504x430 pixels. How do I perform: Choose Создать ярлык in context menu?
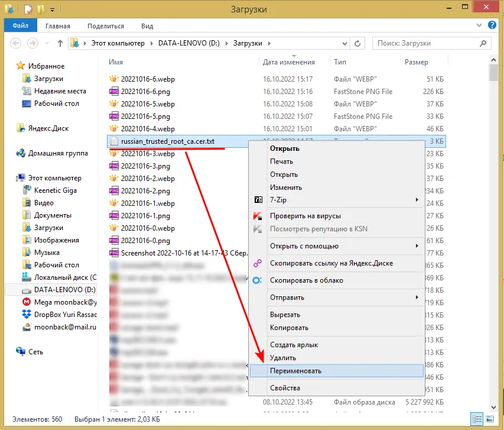(x=337, y=345)
